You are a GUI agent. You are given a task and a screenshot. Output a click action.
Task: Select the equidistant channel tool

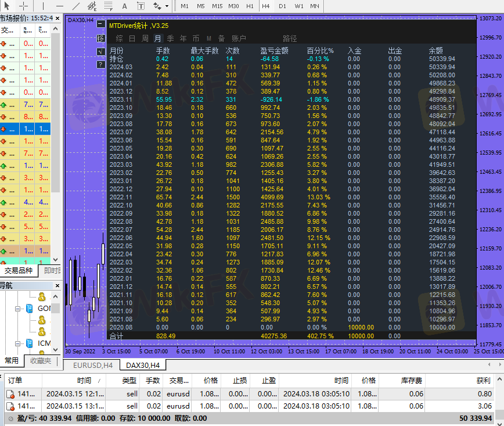[92, 6]
